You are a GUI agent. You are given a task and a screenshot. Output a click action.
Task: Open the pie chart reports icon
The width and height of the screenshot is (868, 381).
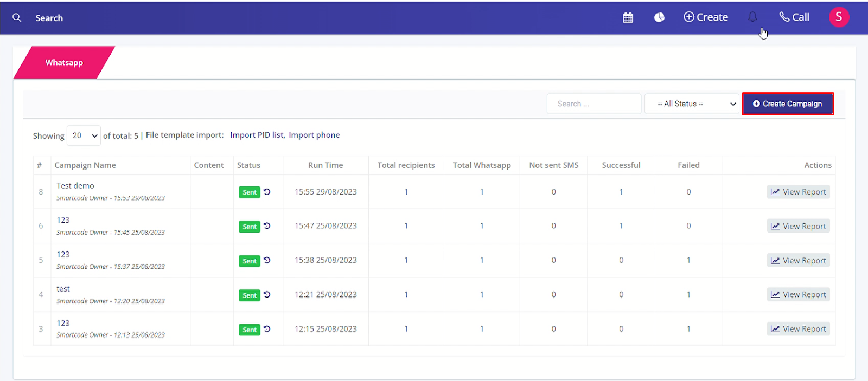click(659, 17)
